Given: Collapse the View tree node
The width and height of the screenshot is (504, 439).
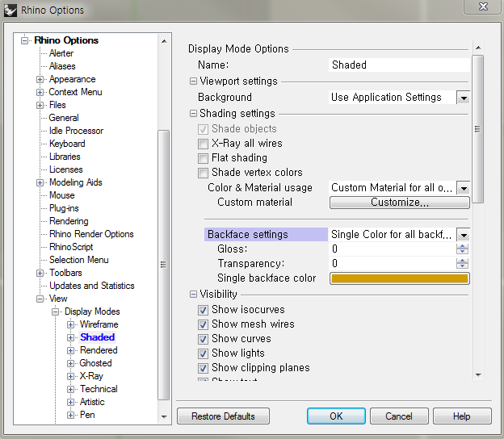Looking at the screenshot, I should (x=40, y=299).
